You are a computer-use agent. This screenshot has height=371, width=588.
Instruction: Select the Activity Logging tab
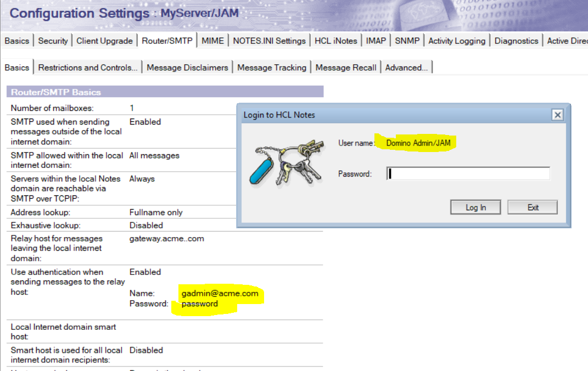457,41
